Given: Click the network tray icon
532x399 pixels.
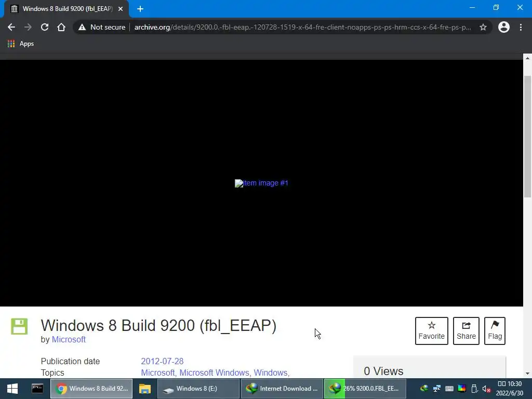Looking at the screenshot, I should coord(437,389).
